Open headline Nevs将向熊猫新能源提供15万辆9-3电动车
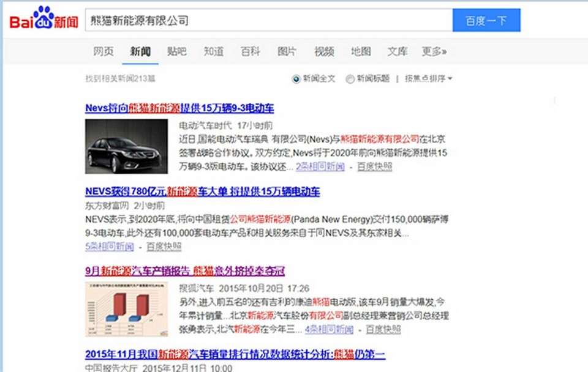 (179, 108)
